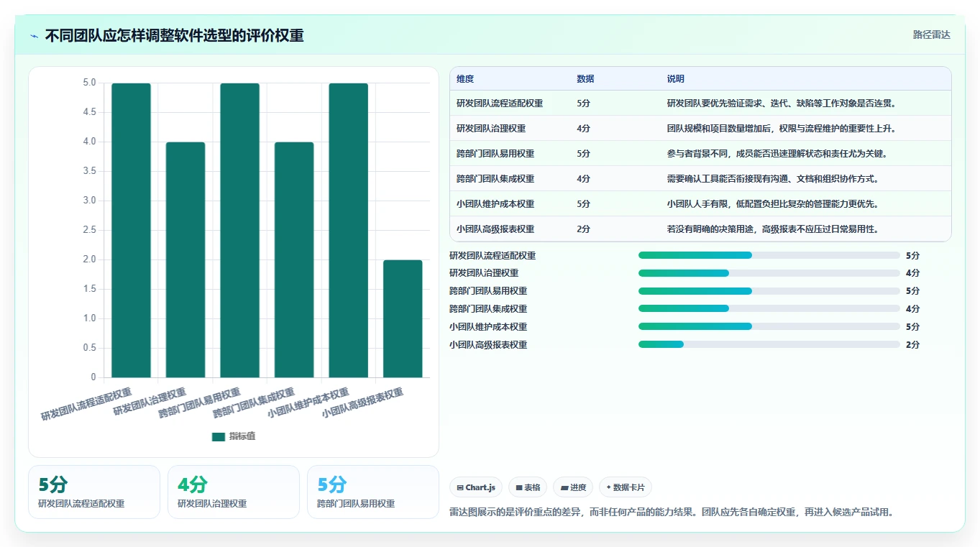Click the 跨部门团队集成权重 progress bar
This screenshot has height=547, width=980.
[769, 309]
